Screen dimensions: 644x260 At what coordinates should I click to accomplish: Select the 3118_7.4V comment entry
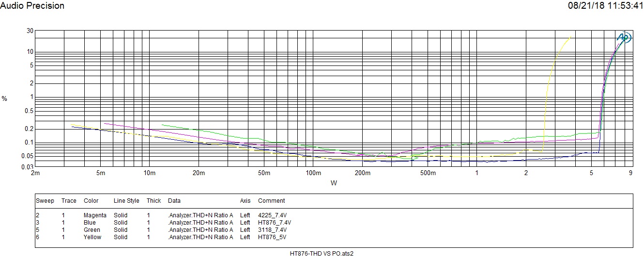pyautogui.click(x=272, y=230)
